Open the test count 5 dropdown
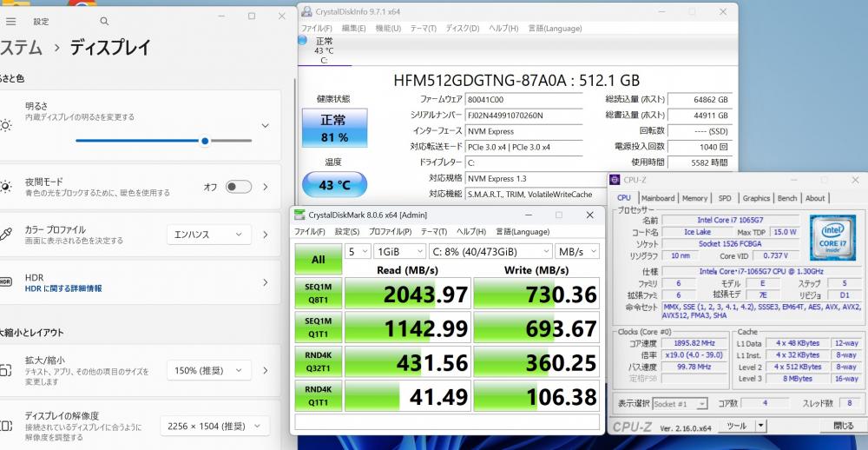This screenshot has width=868, height=450. coord(358,252)
